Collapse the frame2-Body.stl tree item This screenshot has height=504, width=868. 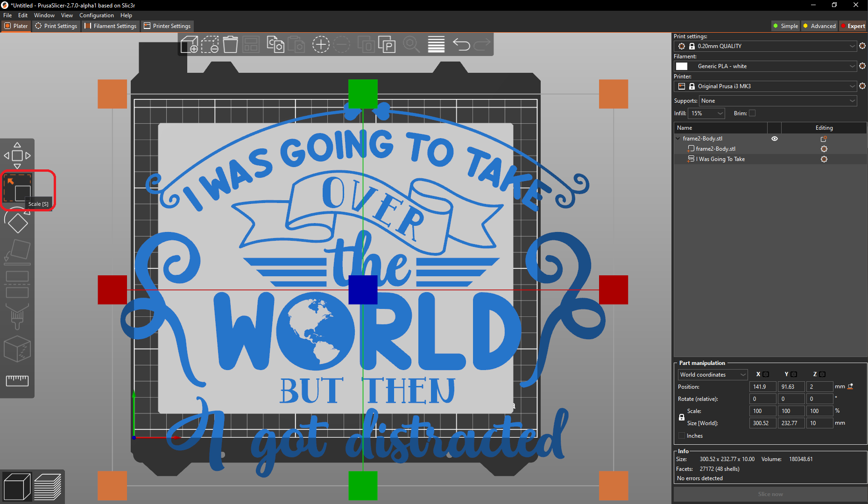pyautogui.click(x=678, y=138)
